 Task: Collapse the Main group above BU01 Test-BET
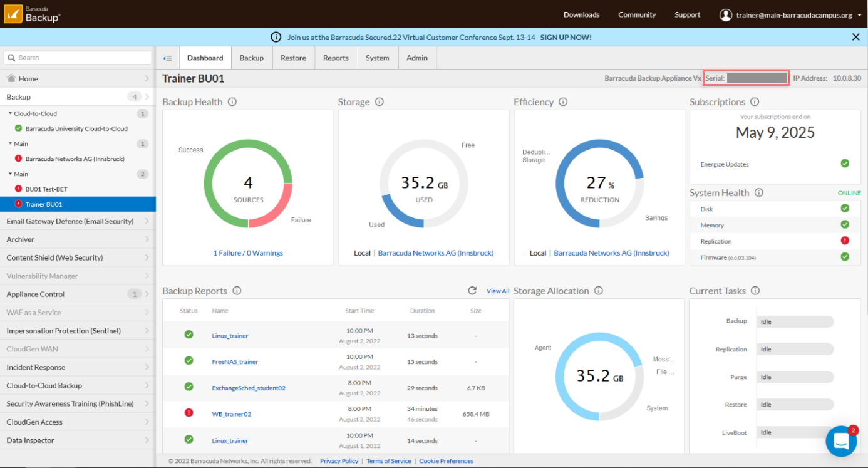pos(10,174)
